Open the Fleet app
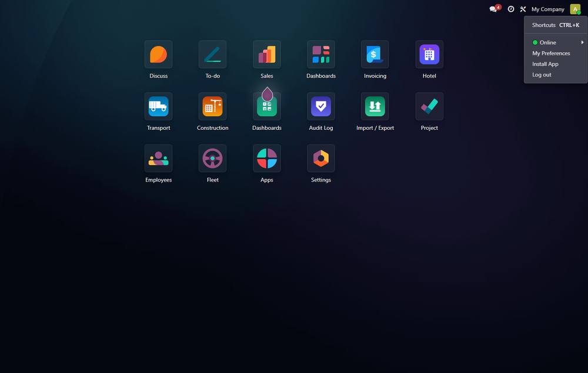 pyautogui.click(x=213, y=159)
